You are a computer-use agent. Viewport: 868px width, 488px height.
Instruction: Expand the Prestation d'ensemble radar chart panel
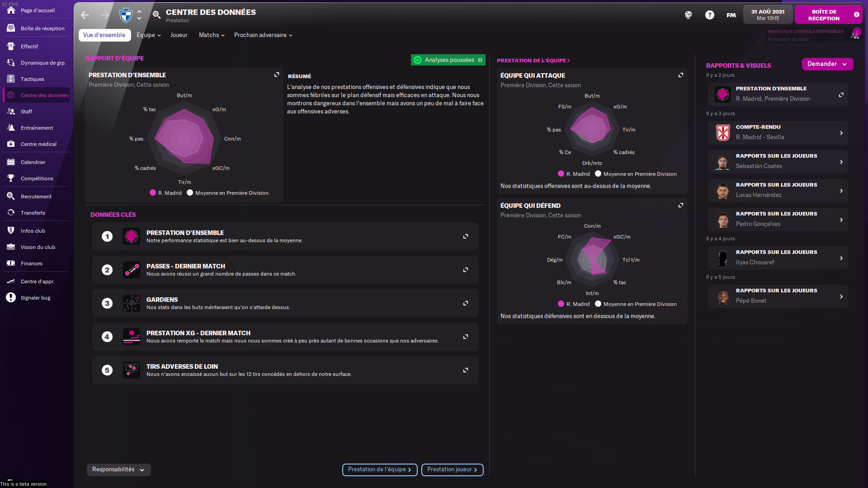click(277, 75)
